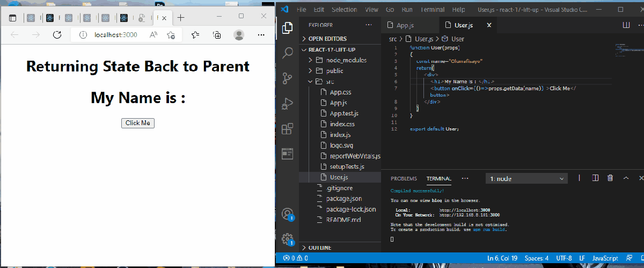Click the Read aloud icon in Edge address bar
This screenshot has width=644, height=268.
(x=153, y=35)
